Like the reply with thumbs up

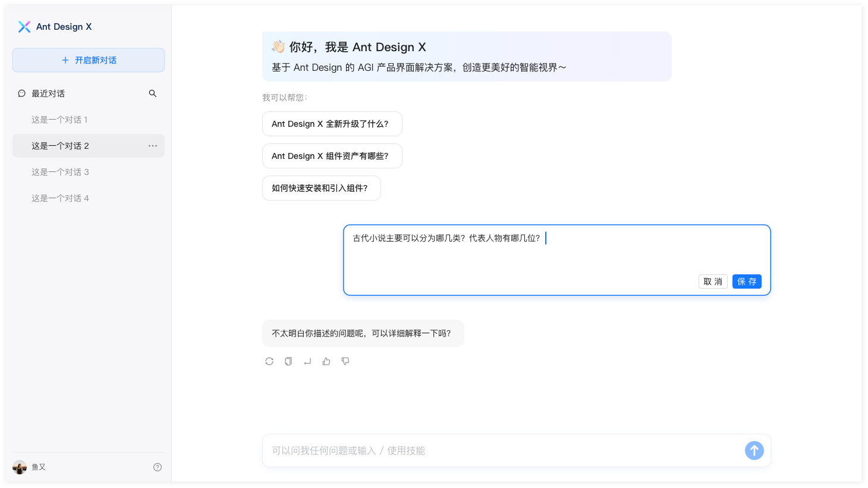pos(326,361)
